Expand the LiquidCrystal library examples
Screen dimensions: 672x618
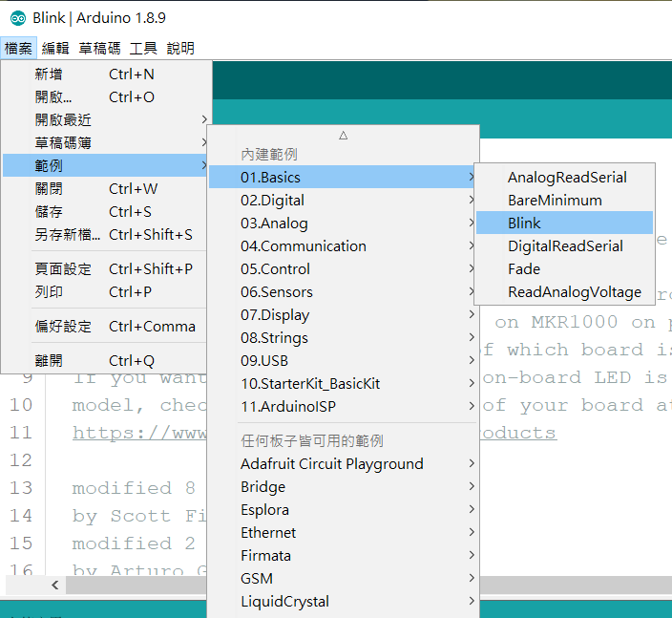coord(343,601)
